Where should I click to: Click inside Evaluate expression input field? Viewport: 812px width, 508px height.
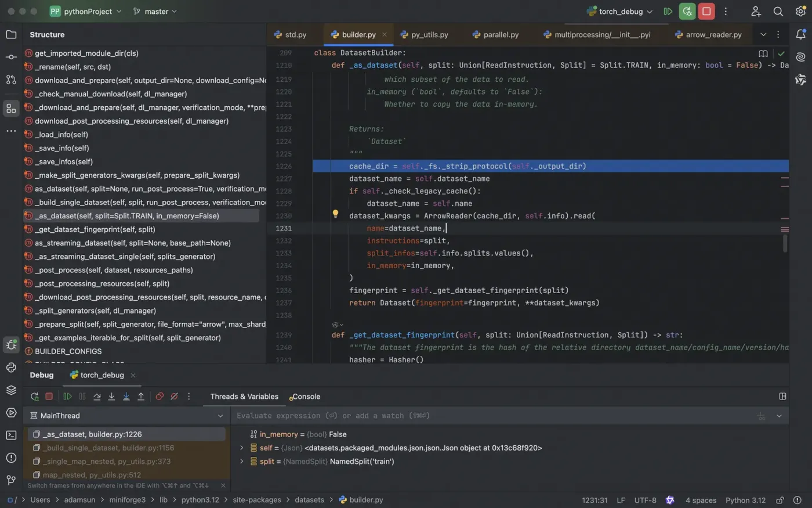pos(493,416)
